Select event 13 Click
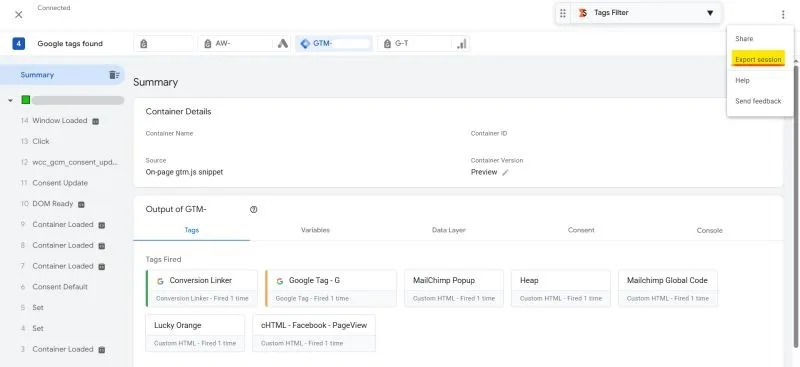800x367 pixels. click(x=36, y=141)
